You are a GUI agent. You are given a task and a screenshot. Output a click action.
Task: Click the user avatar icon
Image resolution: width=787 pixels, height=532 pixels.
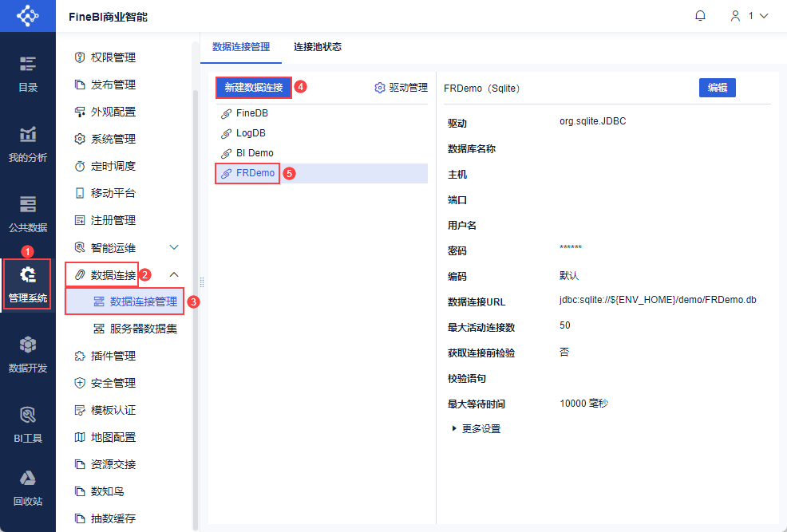pyautogui.click(x=735, y=16)
